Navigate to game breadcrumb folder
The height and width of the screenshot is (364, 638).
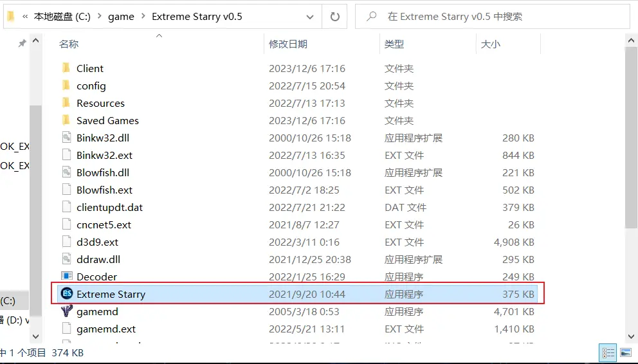(121, 17)
